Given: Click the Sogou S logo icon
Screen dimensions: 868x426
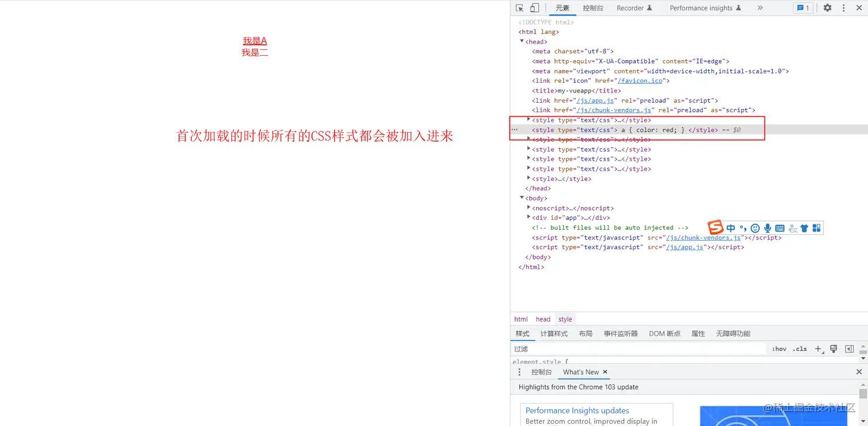Looking at the screenshot, I should (715, 228).
